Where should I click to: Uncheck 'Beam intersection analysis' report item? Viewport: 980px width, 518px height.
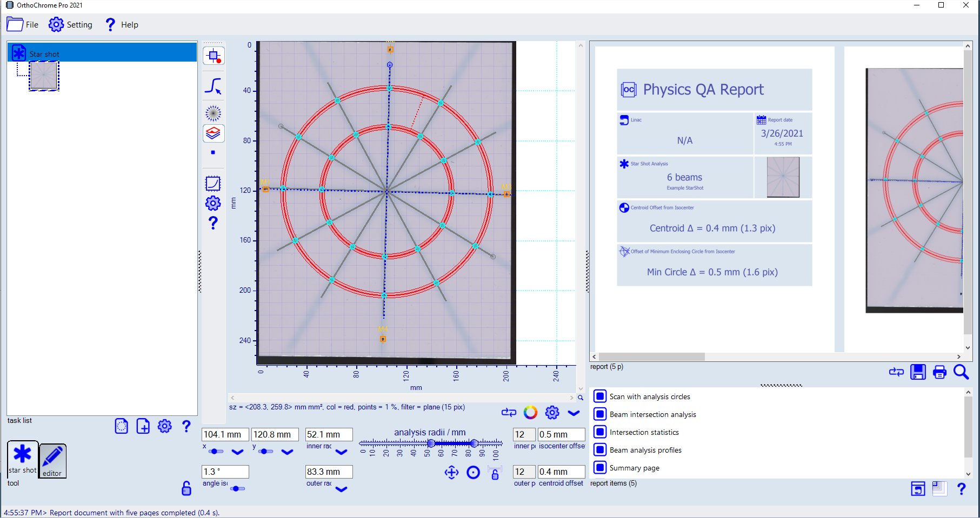599,414
